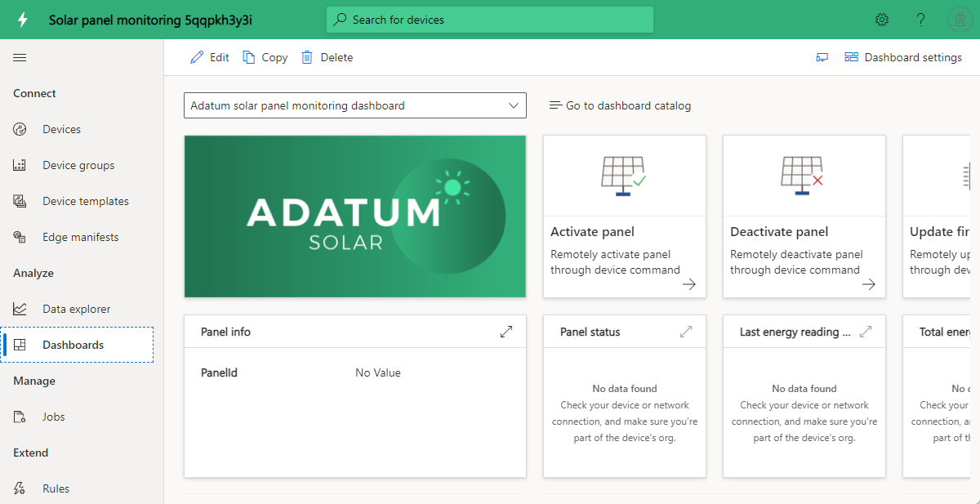Viewport: 980px width, 504px height.
Task: Click Last energy reading tile heading
Action: click(x=795, y=332)
